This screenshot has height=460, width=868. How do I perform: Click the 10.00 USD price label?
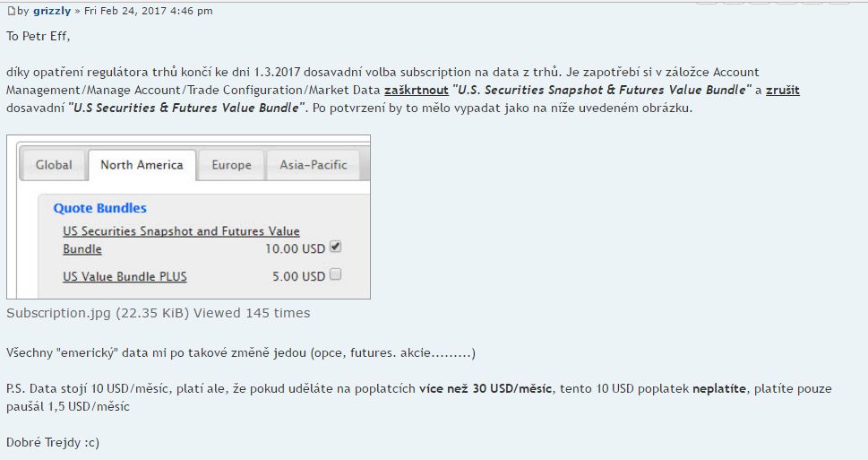295,249
